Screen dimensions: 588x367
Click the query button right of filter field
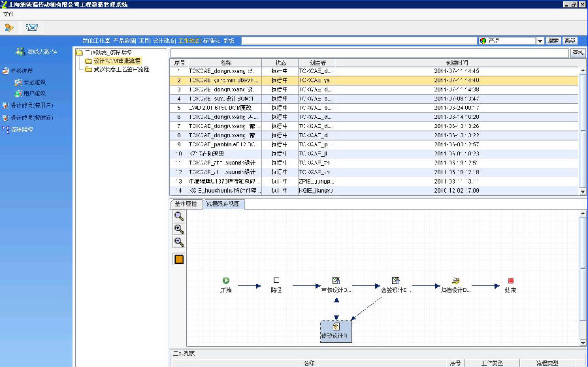(578, 52)
